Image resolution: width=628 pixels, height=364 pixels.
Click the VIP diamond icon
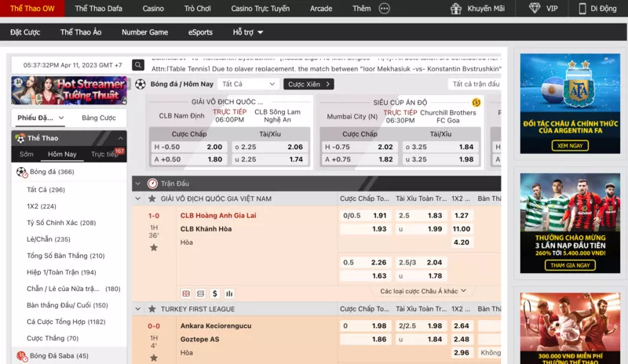(535, 9)
